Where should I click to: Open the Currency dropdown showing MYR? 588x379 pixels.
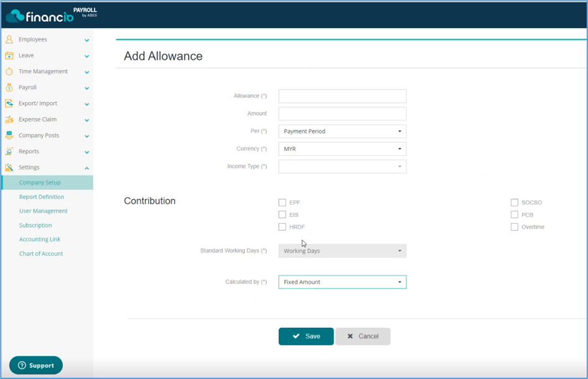tap(342, 149)
